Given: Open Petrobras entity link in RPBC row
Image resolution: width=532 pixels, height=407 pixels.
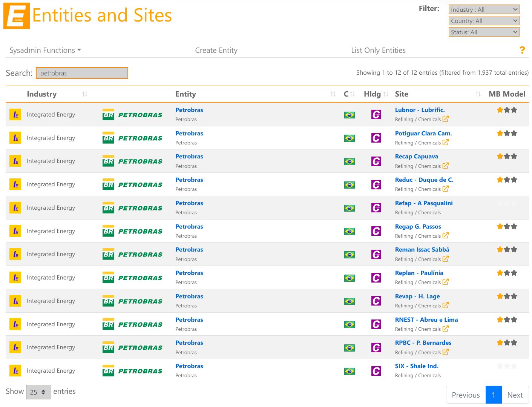Looking at the screenshot, I should [189, 342].
